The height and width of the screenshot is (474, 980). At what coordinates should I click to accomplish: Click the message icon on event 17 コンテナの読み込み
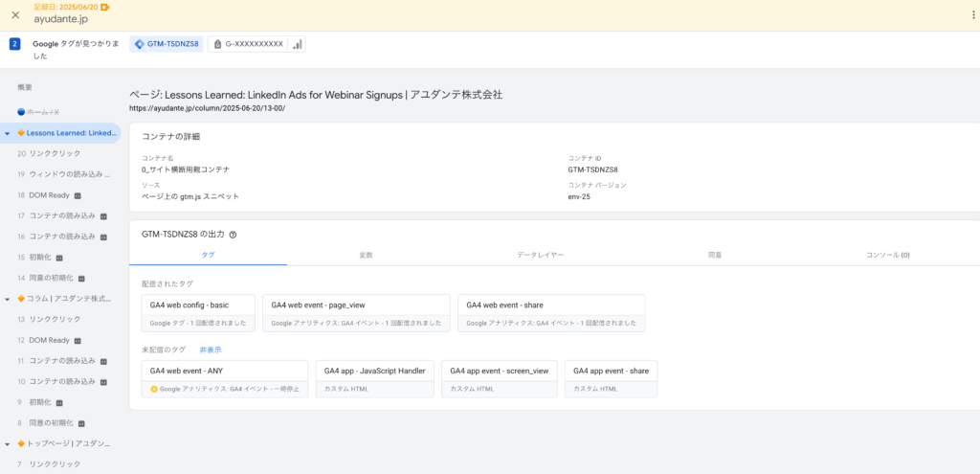(103, 216)
